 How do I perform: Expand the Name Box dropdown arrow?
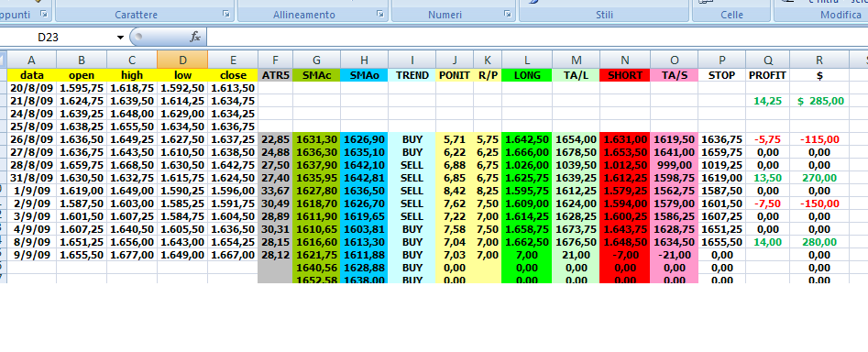pos(120,38)
